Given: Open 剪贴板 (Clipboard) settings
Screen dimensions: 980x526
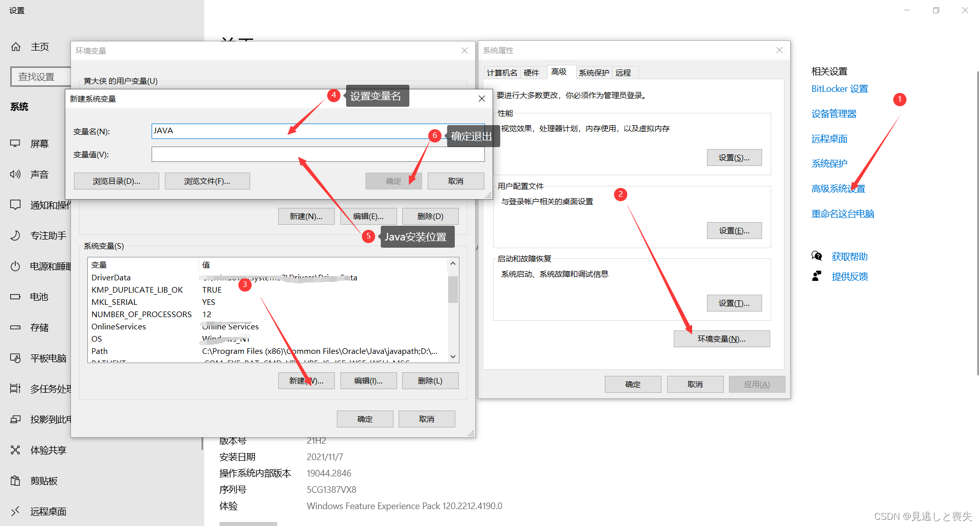Looking at the screenshot, I should 15,481.
